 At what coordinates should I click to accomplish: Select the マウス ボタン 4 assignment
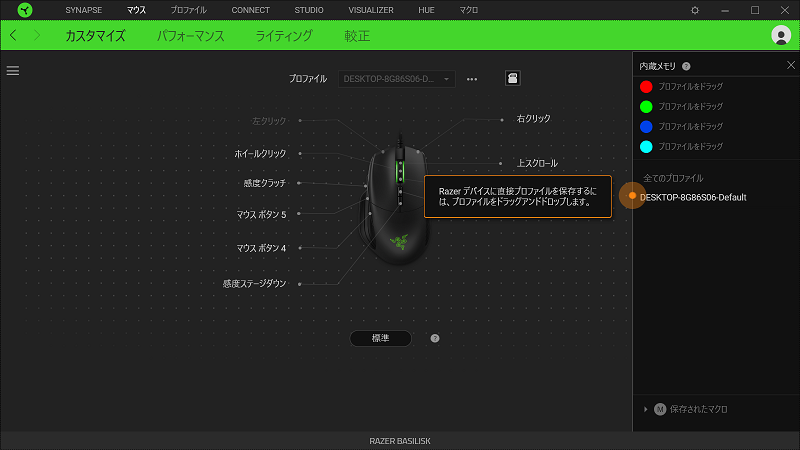[261, 248]
